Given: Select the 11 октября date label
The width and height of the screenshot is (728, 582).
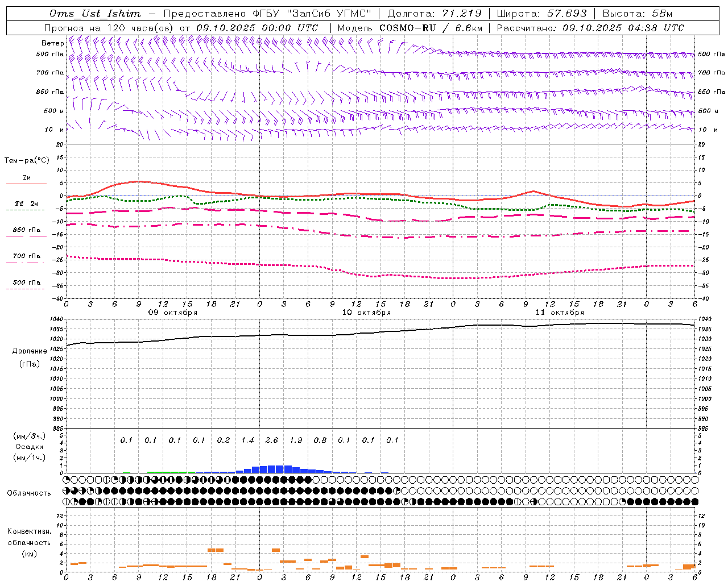Looking at the screenshot, I should (x=560, y=313).
